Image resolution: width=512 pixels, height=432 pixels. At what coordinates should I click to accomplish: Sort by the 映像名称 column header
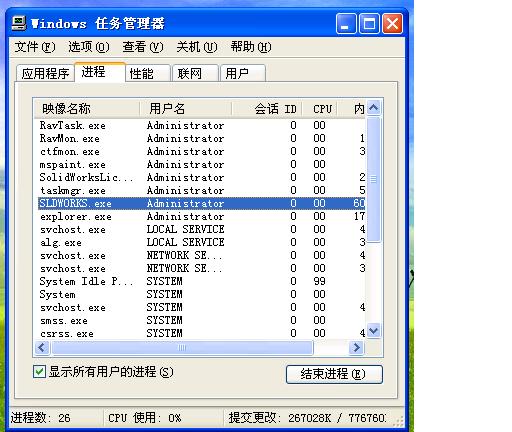coord(87,109)
